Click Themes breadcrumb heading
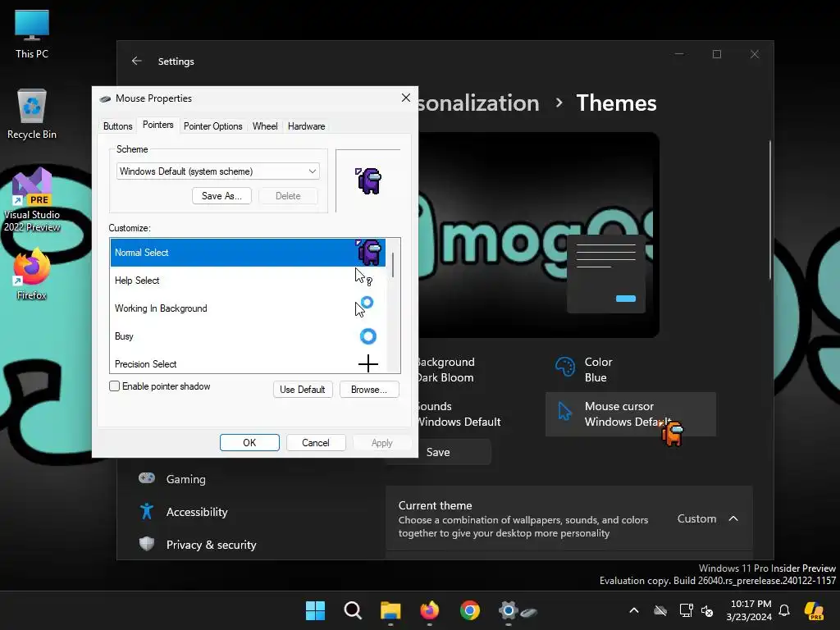 tap(616, 103)
